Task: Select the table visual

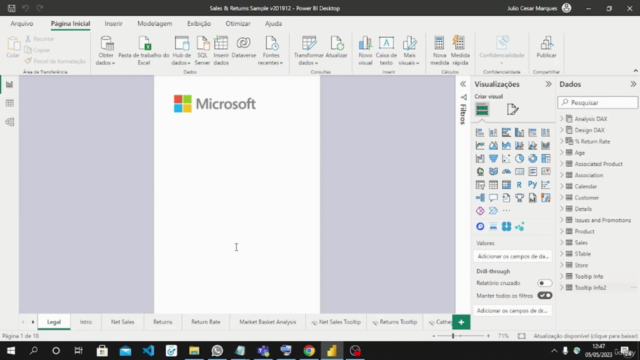Action: (x=493, y=184)
